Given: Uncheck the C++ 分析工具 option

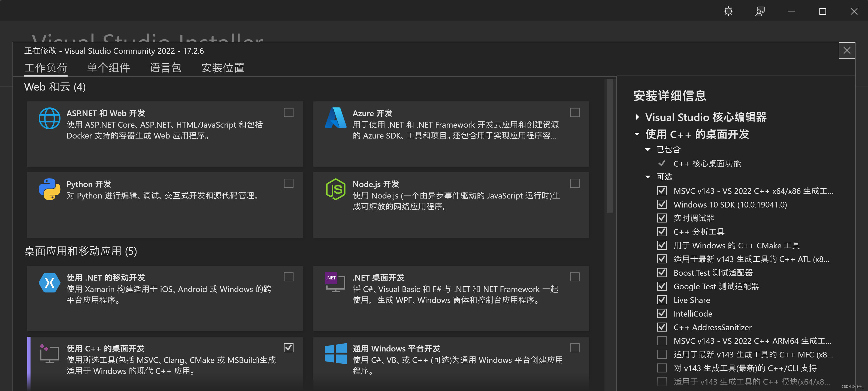Looking at the screenshot, I should point(662,231).
